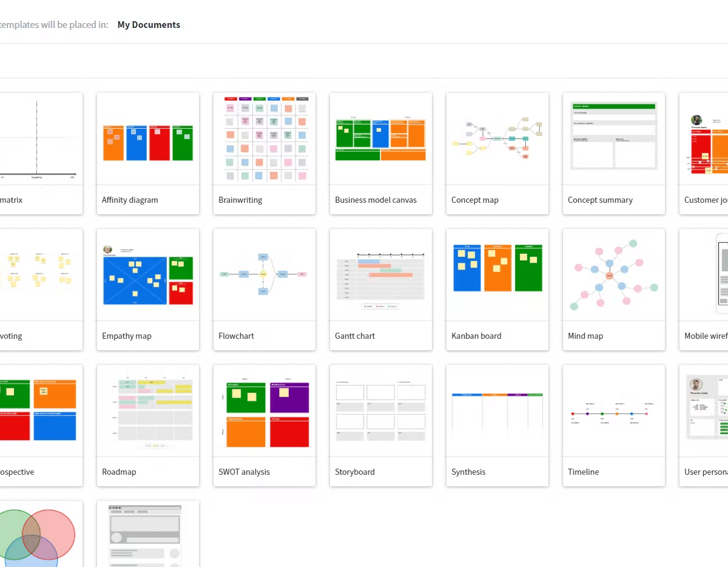Image resolution: width=728 pixels, height=567 pixels.
Task: Open the Affinity diagram template thumbnail
Action: pyautogui.click(x=148, y=139)
